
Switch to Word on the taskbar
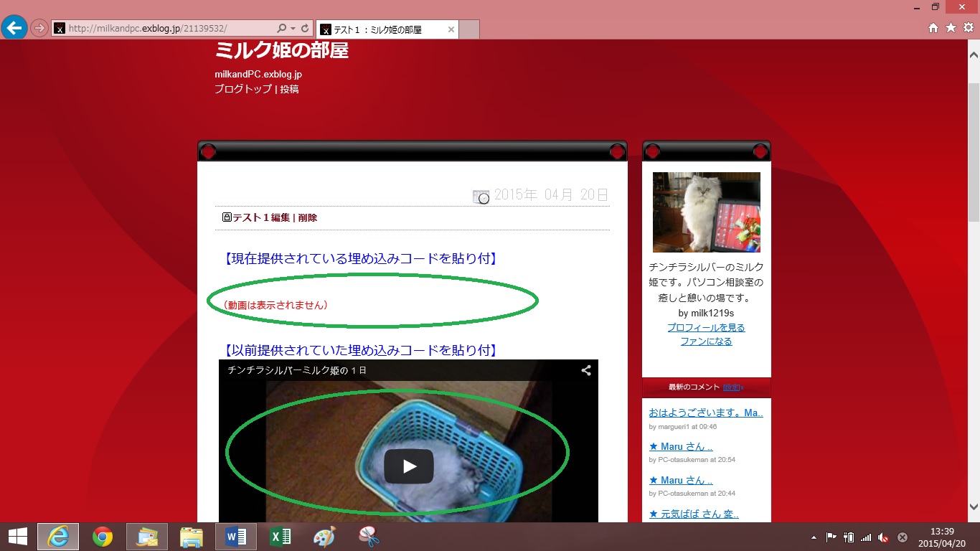[x=236, y=537]
